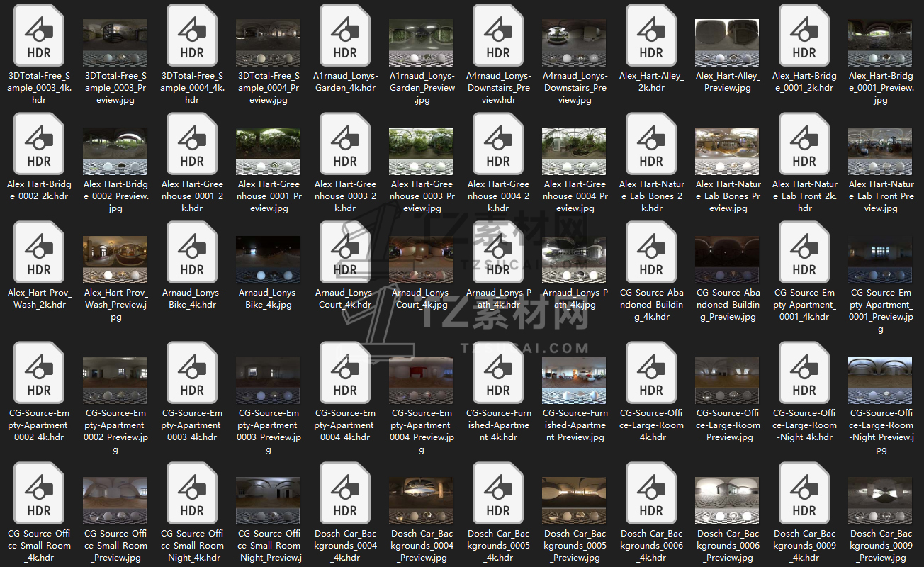The height and width of the screenshot is (567, 924).
Task: Click the 3DTotal-Free_Sample_0004_4k.hdr HDR icon
Action: pyautogui.click(x=192, y=35)
